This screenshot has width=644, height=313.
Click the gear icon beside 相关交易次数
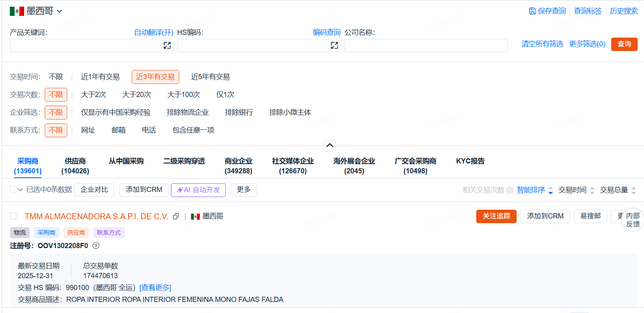510,190
